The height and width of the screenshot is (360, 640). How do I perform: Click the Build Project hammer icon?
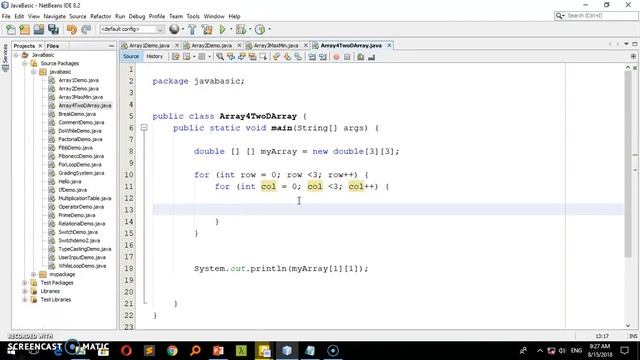192,29
